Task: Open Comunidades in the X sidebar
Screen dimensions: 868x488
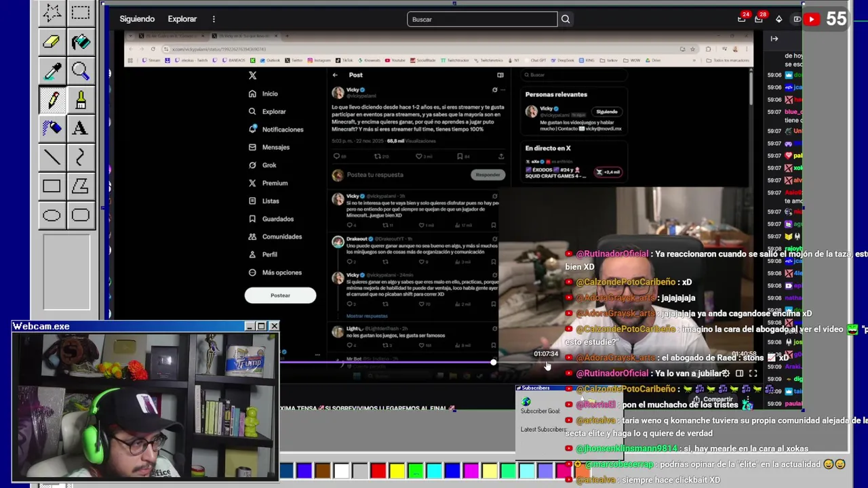Action: tap(275, 237)
